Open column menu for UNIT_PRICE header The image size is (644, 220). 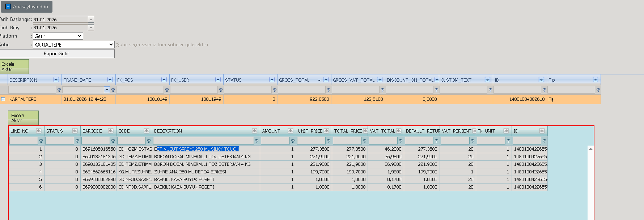click(326, 131)
